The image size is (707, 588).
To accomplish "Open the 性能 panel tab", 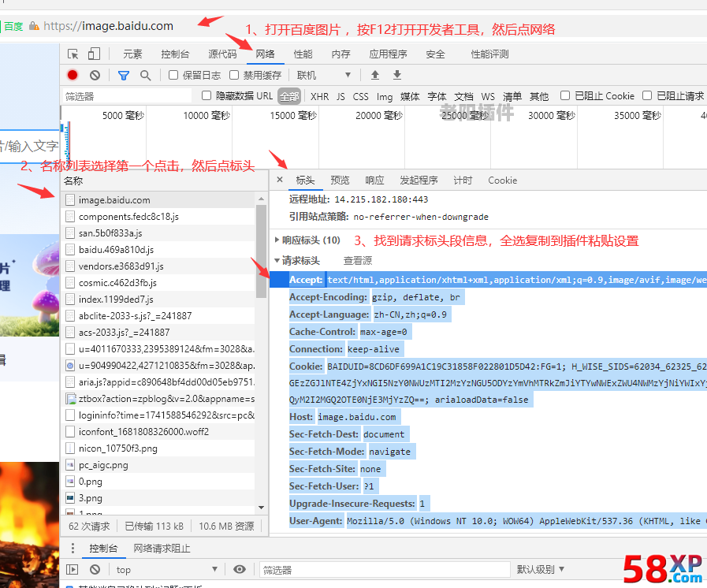I will 303,54.
